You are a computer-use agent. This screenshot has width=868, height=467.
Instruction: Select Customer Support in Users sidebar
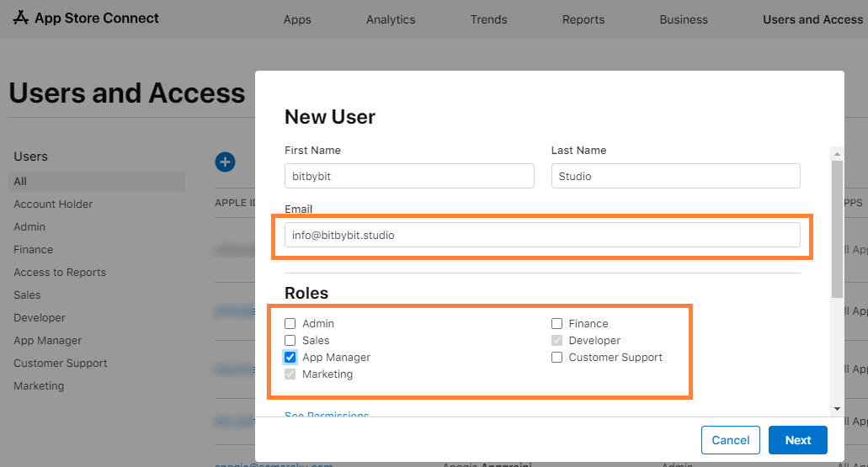pos(61,363)
